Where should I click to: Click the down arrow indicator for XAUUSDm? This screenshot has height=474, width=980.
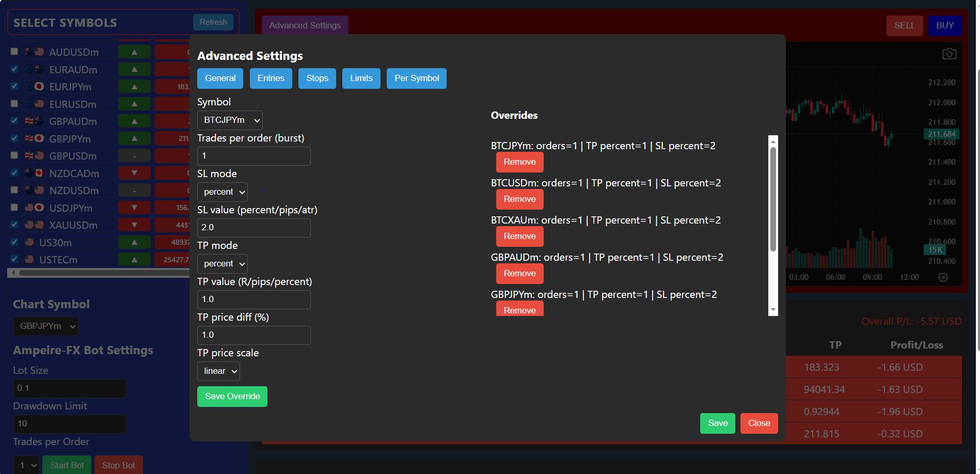click(x=134, y=224)
